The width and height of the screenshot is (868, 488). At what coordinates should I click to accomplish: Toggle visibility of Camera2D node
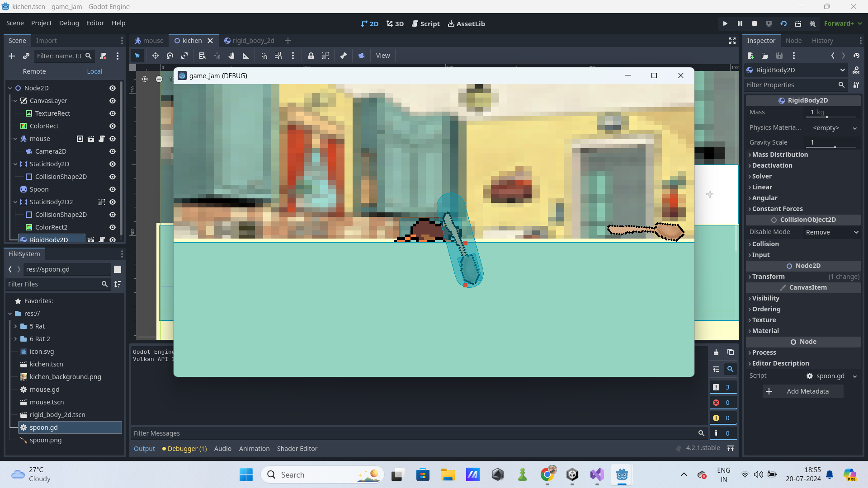(x=113, y=151)
